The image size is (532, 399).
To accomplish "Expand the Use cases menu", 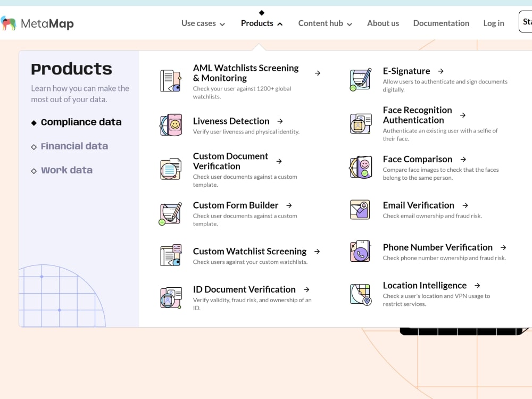I will point(203,23).
